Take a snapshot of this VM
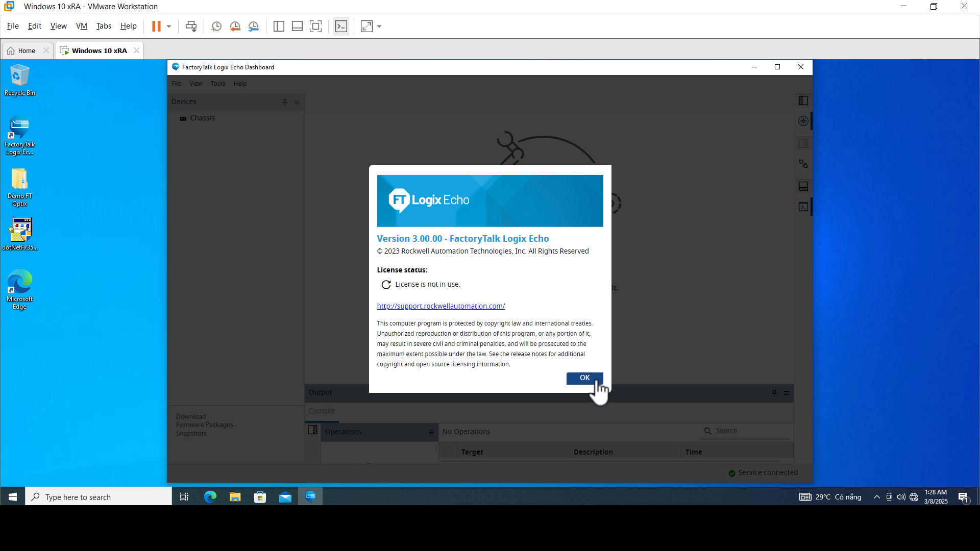This screenshot has width=980, height=551. (216, 27)
